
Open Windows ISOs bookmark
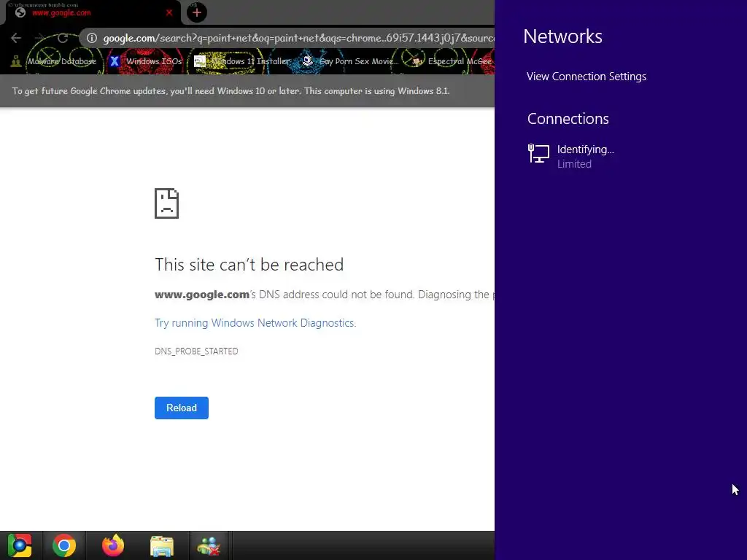tap(145, 61)
